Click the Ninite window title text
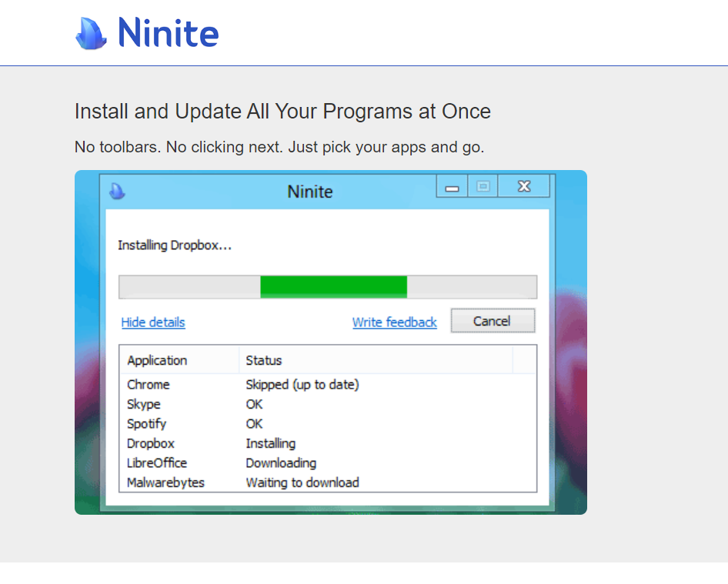This screenshot has width=728, height=584. point(309,192)
